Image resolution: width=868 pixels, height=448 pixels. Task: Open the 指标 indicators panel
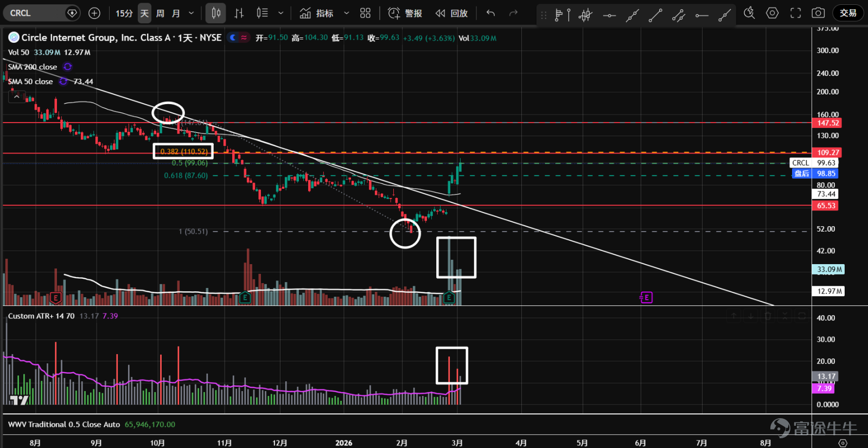coord(317,13)
